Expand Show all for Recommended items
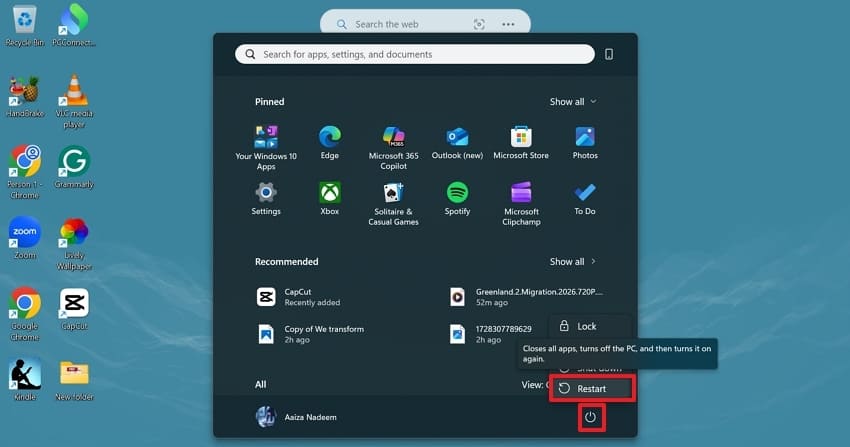850x447 pixels. tap(573, 262)
